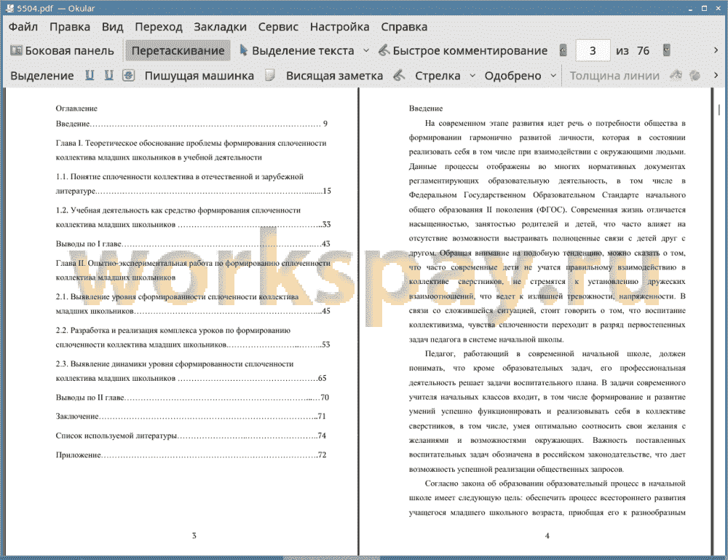Select the underline icon right of Выделение

(90, 75)
